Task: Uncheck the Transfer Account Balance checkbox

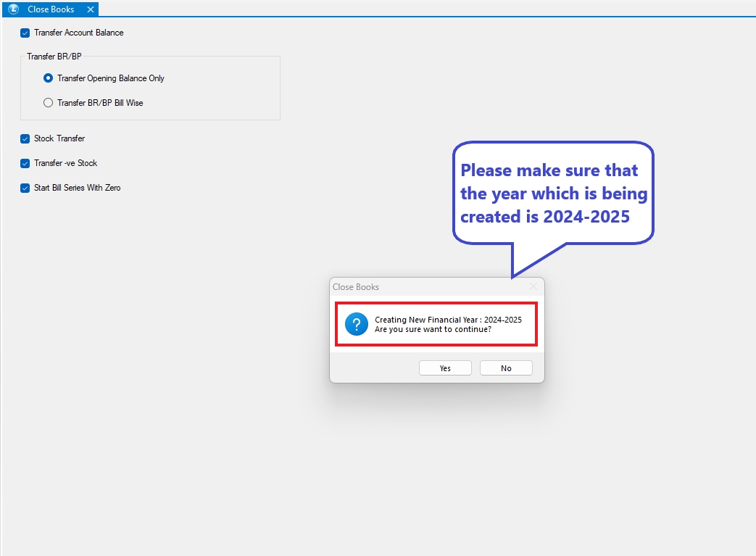Action: coord(25,33)
